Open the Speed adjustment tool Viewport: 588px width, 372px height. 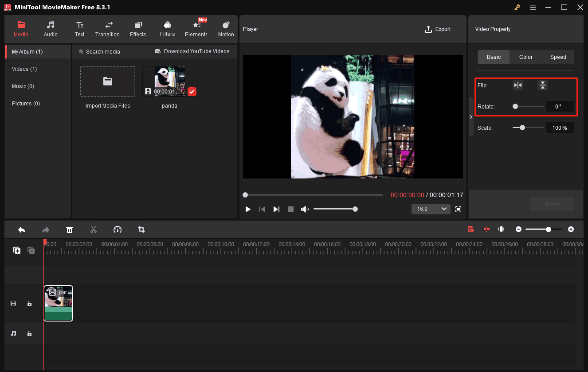point(558,57)
